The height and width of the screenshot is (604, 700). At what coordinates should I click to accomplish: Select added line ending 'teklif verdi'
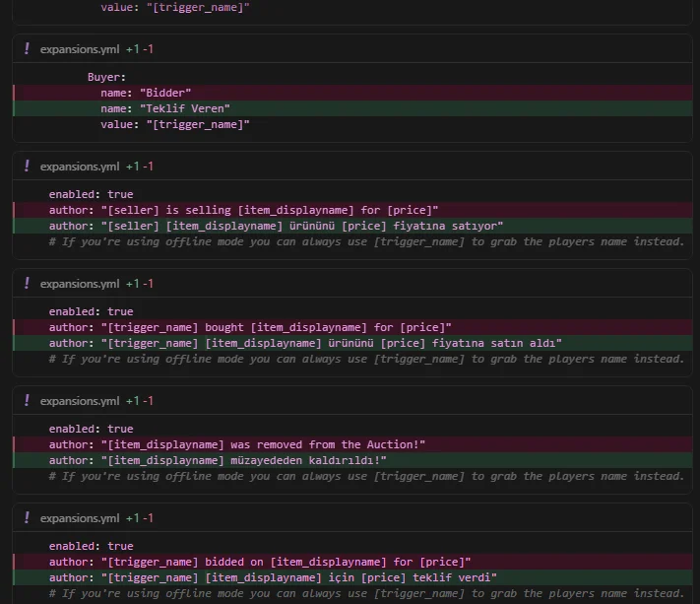352,577
